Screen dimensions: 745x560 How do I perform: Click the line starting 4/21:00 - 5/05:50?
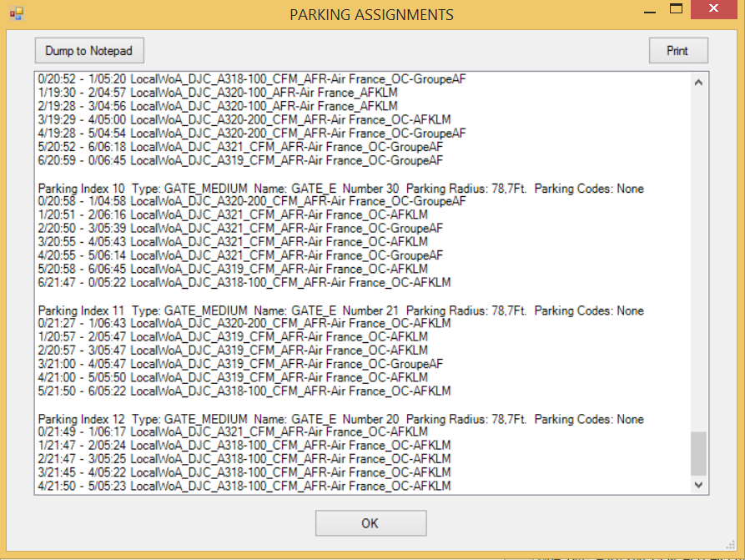(233, 377)
